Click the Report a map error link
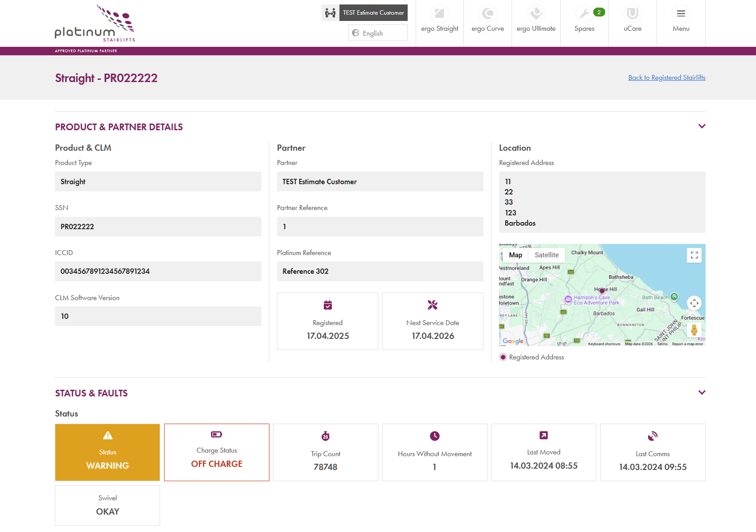The height and width of the screenshot is (532, 756). [687, 344]
